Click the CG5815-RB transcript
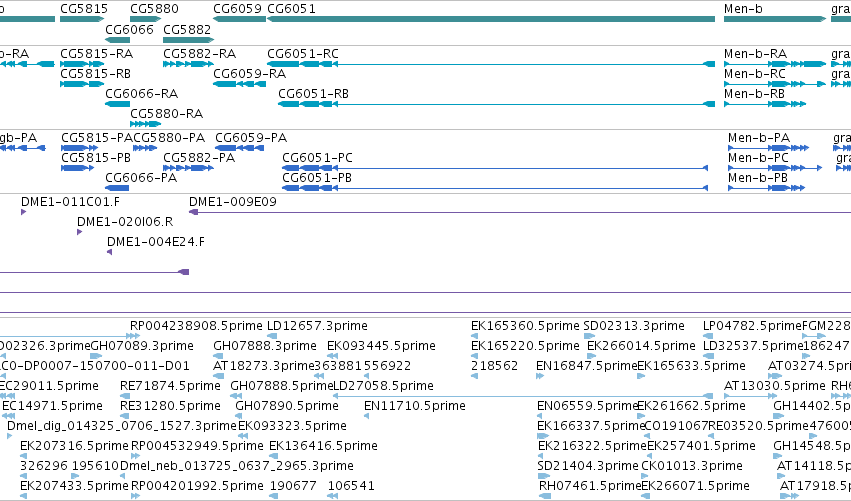This screenshot has width=851, height=501. [82, 84]
